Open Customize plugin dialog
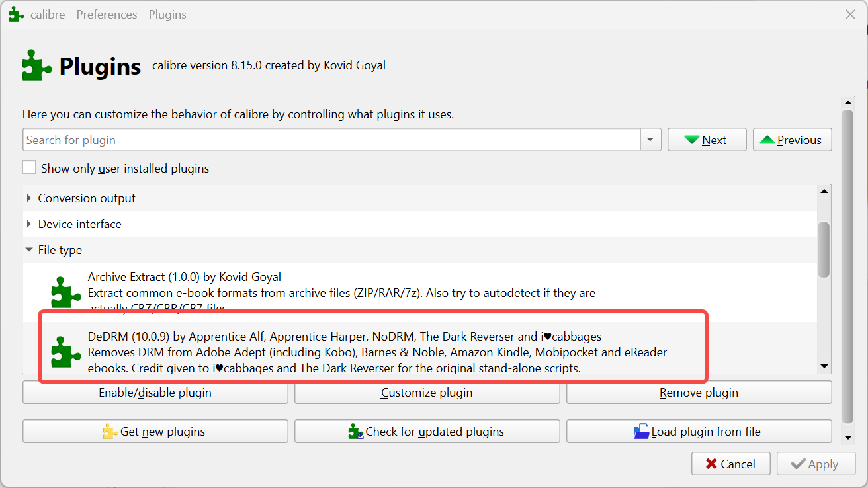This screenshot has width=868, height=488. [427, 393]
